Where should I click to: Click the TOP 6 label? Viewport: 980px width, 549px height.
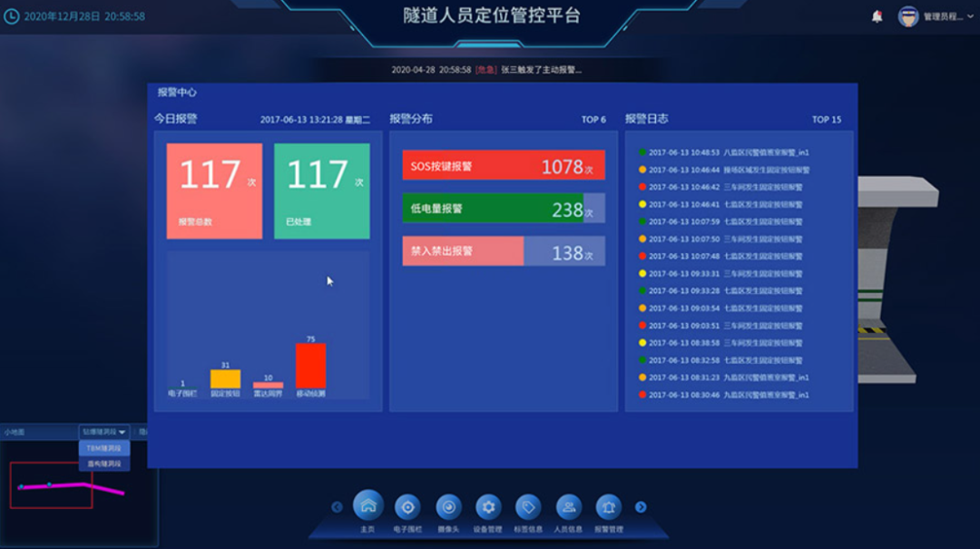(593, 120)
